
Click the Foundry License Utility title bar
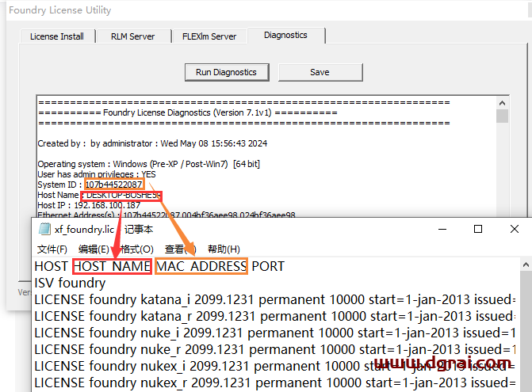[268, 10]
